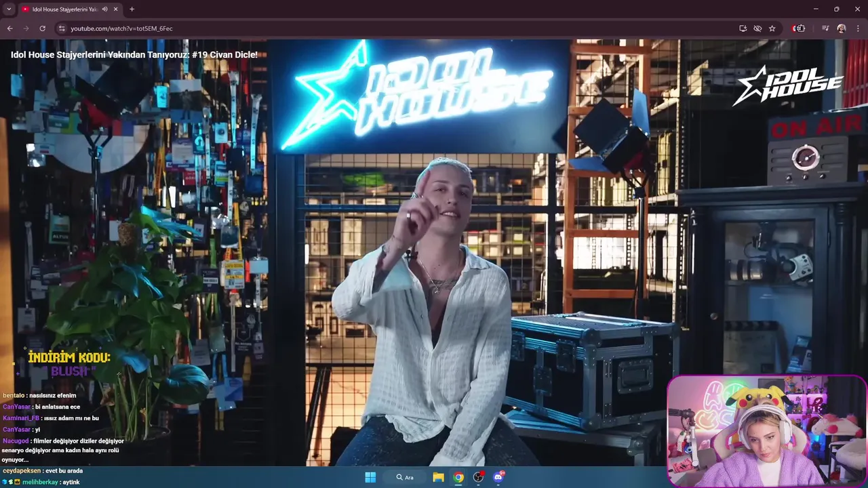This screenshot has width=868, height=488.
Task: Bookmark this page with the star icon
Action: point(772,28)
